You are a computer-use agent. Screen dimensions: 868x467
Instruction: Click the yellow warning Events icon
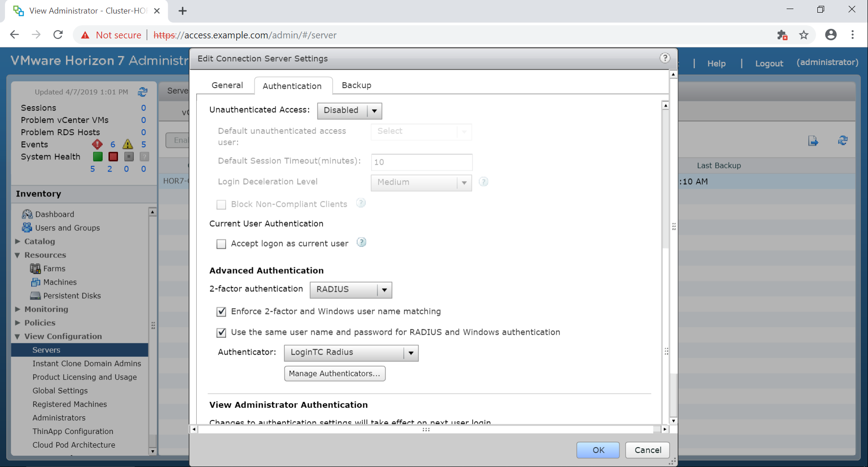click(128, 144)
